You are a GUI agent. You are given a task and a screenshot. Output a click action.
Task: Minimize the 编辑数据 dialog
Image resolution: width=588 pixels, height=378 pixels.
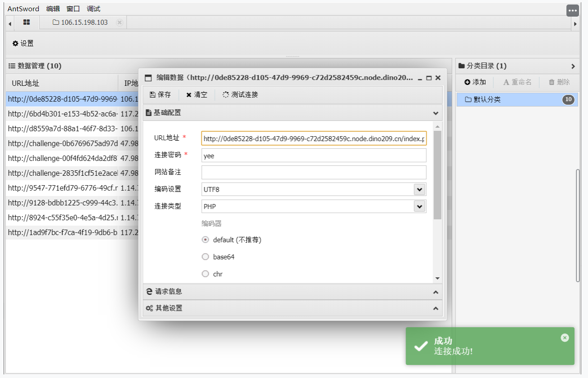[420, 78]
